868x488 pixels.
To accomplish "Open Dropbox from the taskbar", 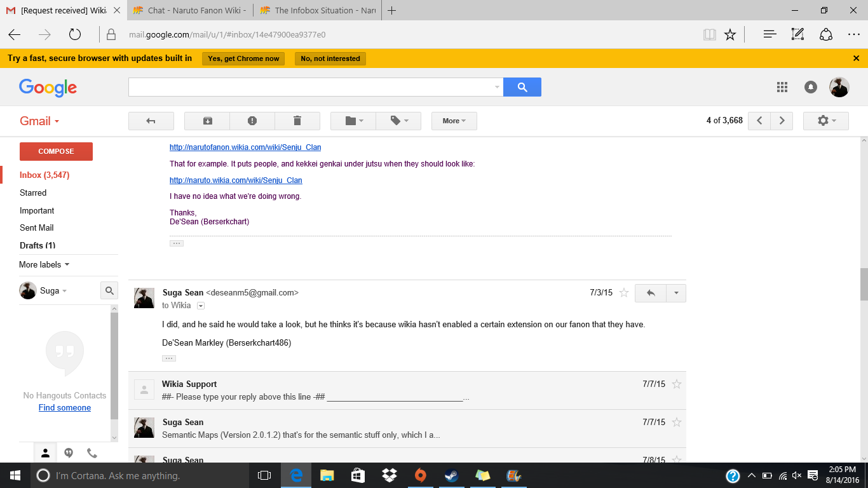I will point(389,475).
